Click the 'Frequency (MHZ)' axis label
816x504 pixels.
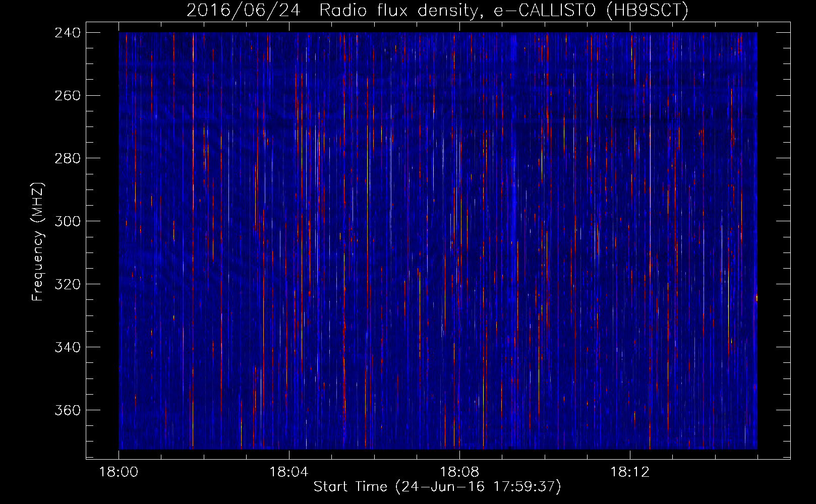pos(38,242)
